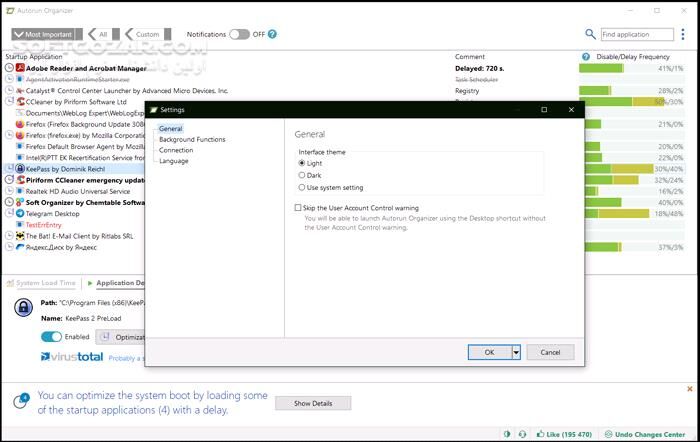This screenshot has width=700, height=442.
Task: Expand the Most Important filter
Action: [x=46, y=34]
